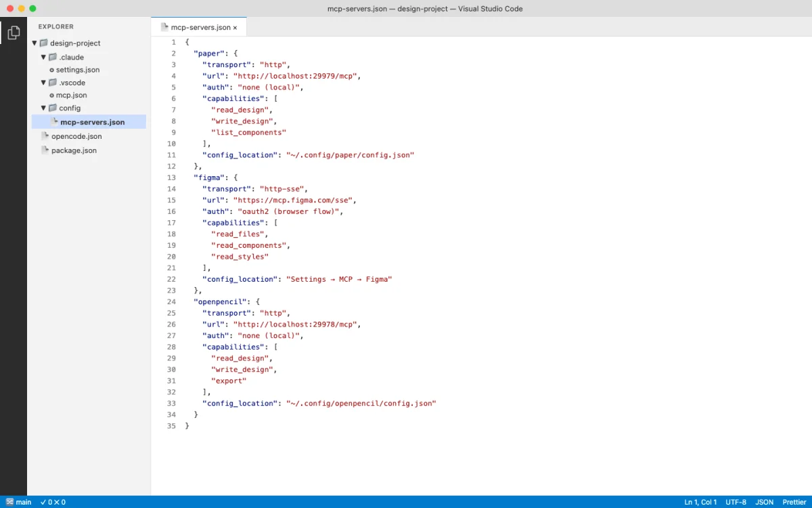Select the mcp-servers.json editor tab
Screen dimensions: 812x508
[x=199, y=27]
